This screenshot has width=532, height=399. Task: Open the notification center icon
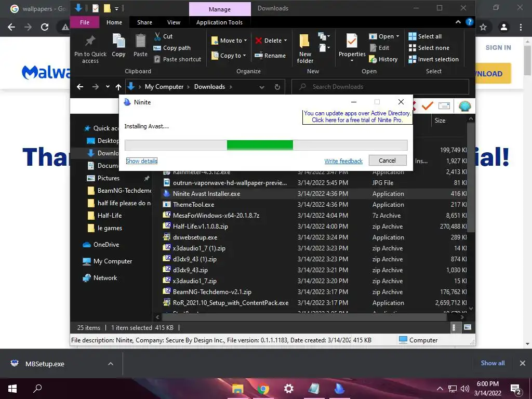(516, 389)
